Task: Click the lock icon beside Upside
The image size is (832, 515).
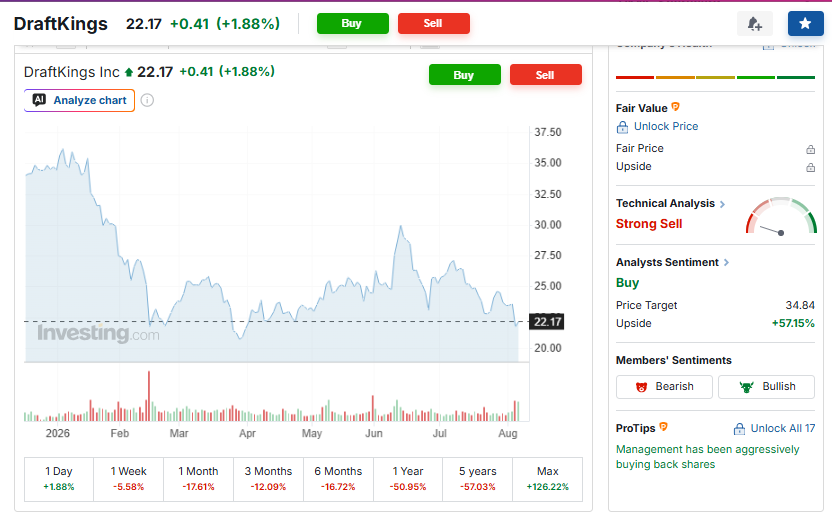Action: (810, 167)
